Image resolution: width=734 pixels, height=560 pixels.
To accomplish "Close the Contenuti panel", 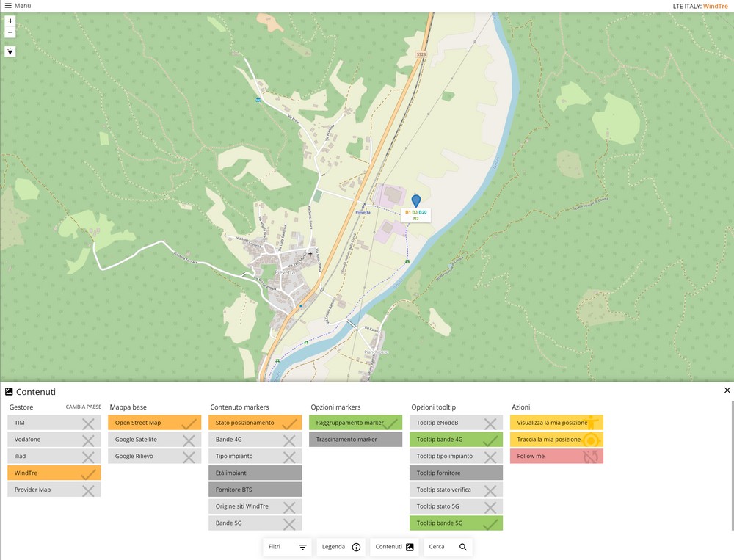I will (x=727, y=390).
